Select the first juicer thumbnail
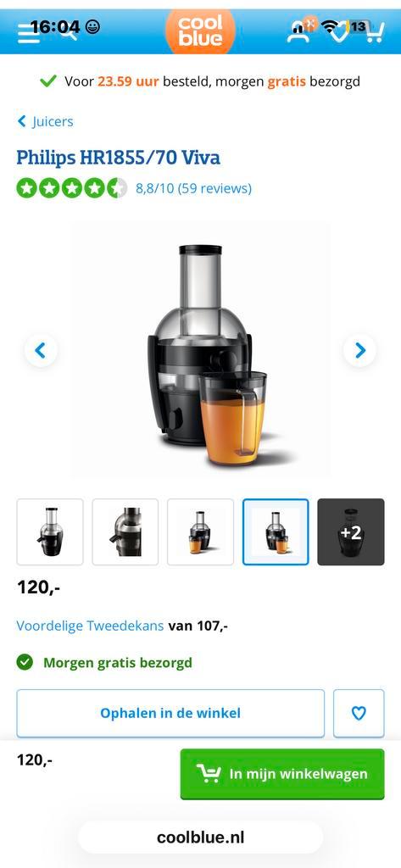401x868 pixels. [x=50, y=532]
